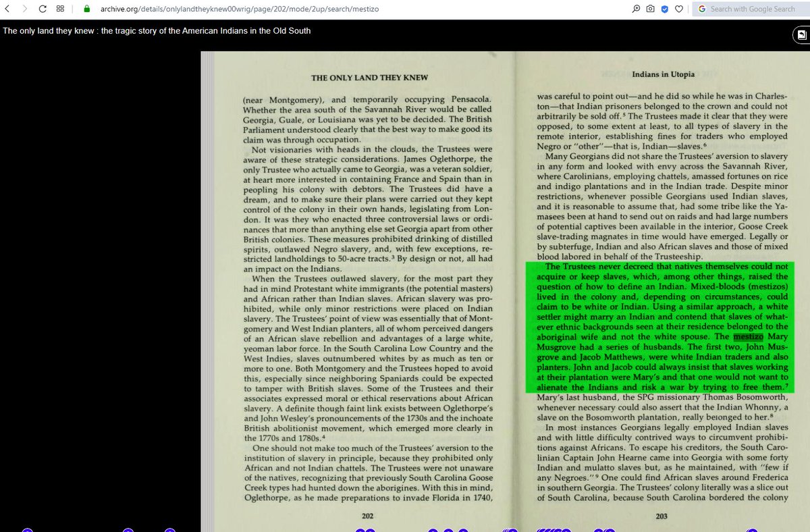
Task: Click the Google search engine icon
Action: coord(701,9)
